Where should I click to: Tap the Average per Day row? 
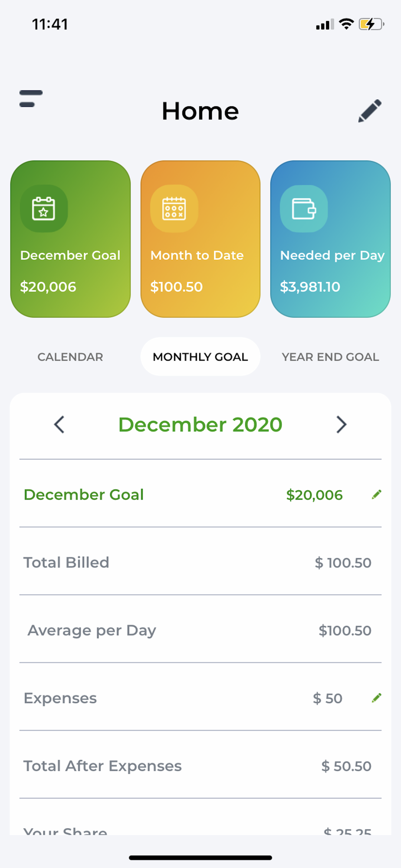point(200,630)
